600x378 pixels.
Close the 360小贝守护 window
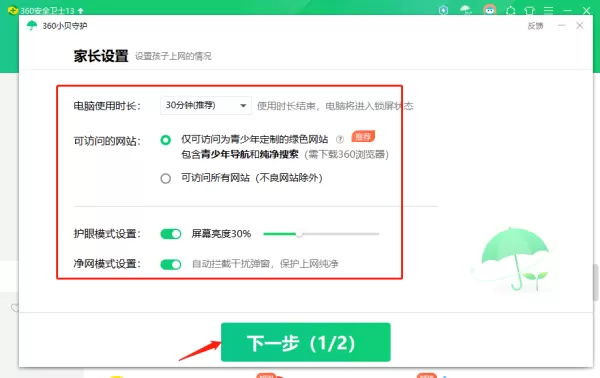pyautogui.click(x=580, y=26)
